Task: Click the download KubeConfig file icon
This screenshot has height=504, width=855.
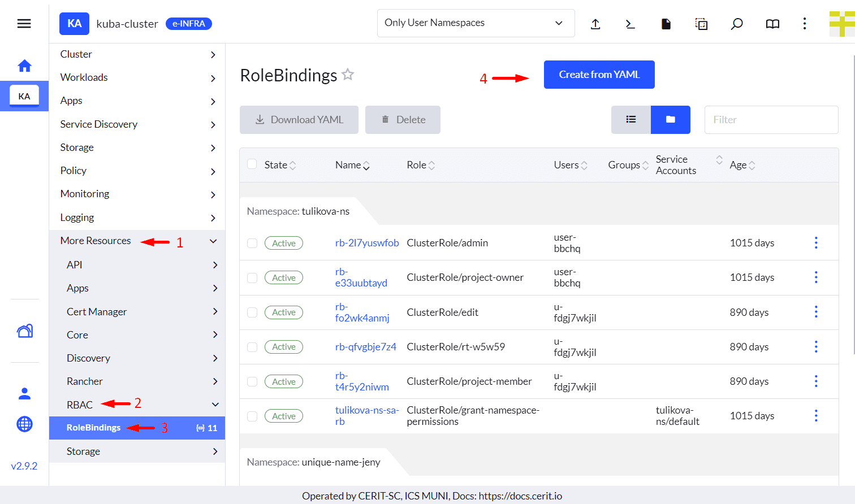Action: 666,24
